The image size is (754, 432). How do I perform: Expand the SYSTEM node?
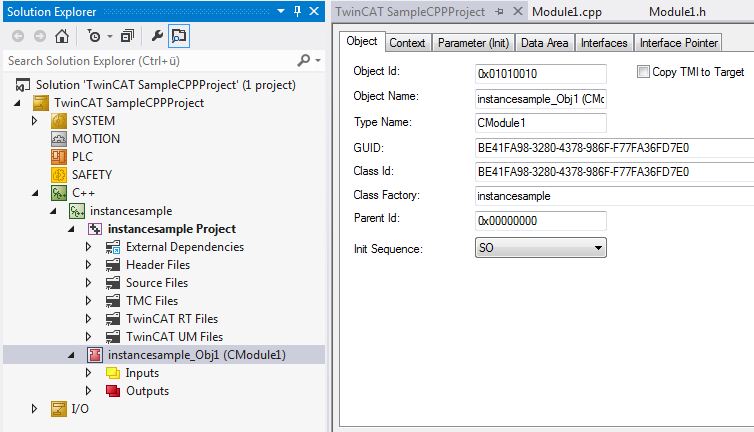click(x=35, y=120)
